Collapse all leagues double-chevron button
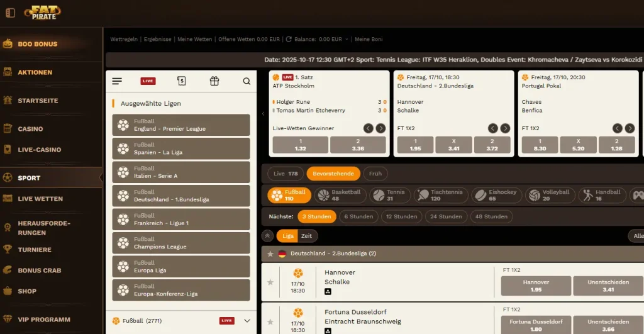644x334 pixels. (267, 236)
